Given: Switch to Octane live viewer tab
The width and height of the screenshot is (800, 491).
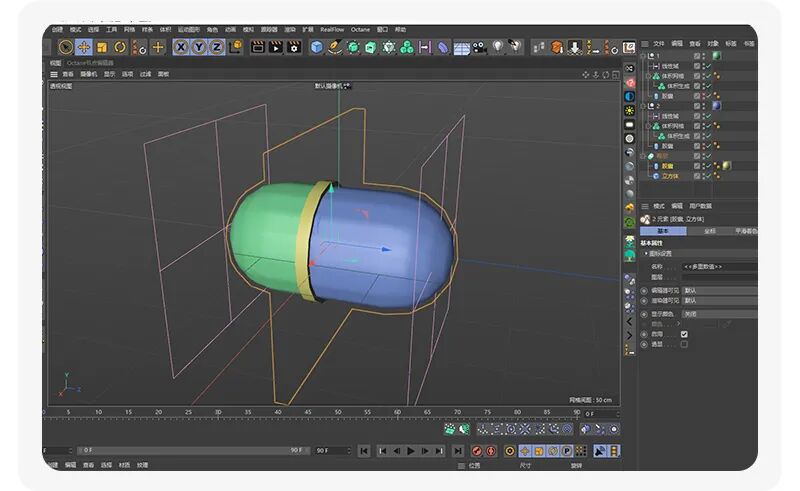Looking at the screenshot, I should point(90,63).
